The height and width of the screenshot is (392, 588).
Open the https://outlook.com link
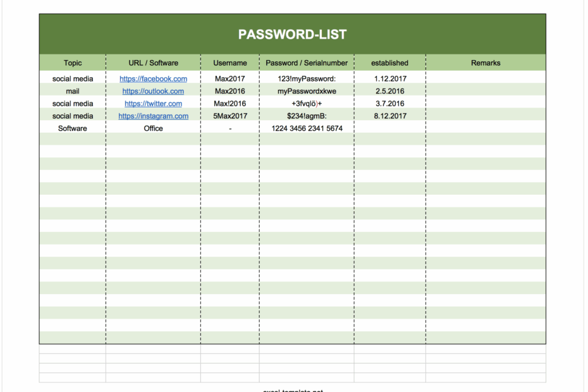point(154,91)
